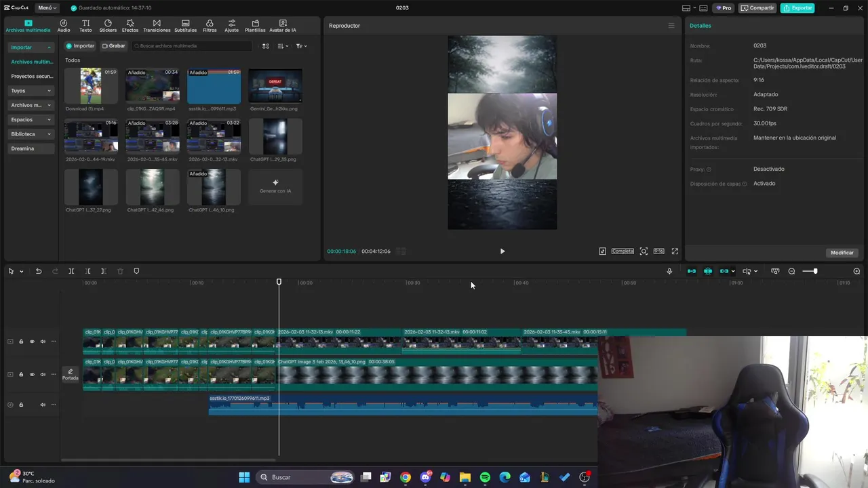
Task: Open the Plantillas panel
Action: pos(255,26)
